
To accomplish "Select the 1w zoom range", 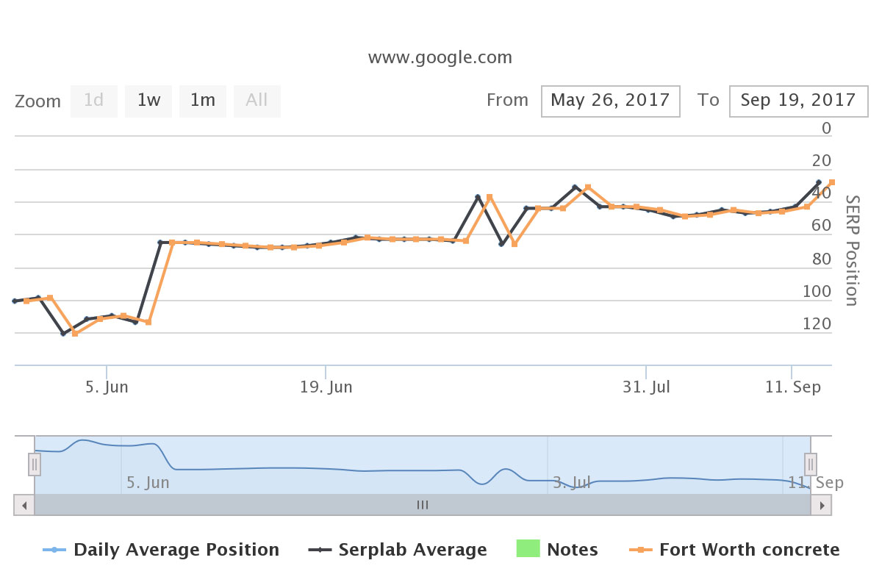I will [148, 101].
